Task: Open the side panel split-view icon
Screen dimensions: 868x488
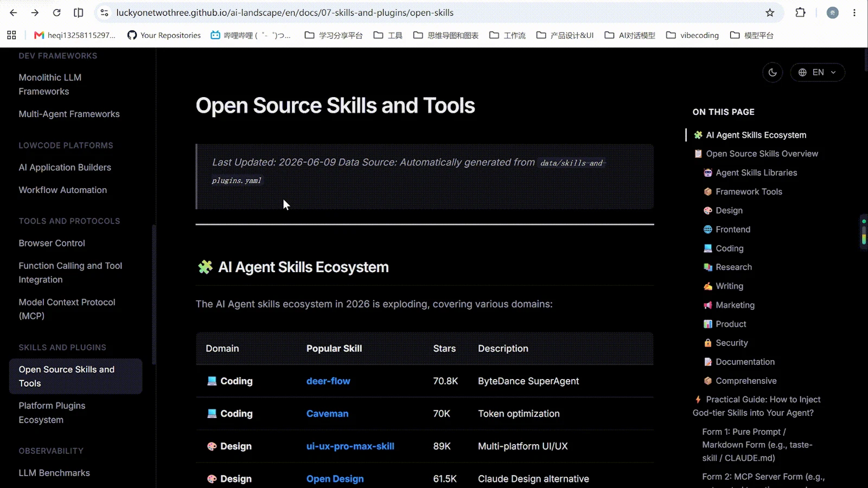Action: tap(79, 12)
